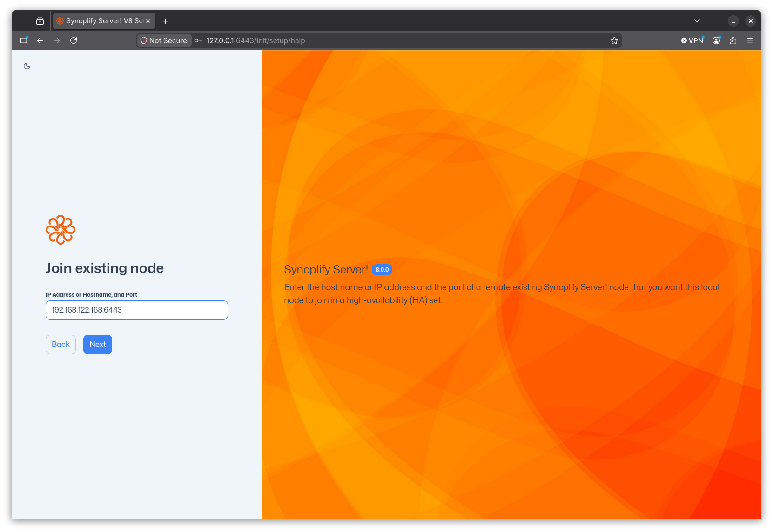Open a new browser tab
The height and width of the screenshot is (532, 773).
(165, 21)
